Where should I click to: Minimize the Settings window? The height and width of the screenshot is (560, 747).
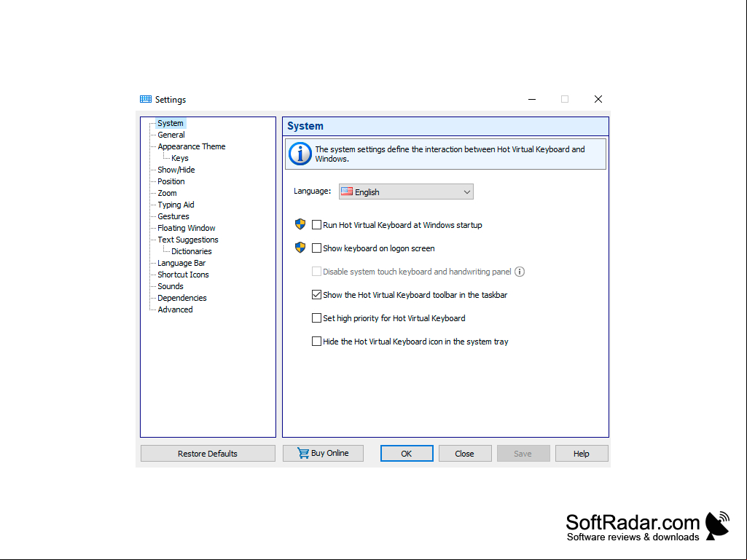[532, 99]
